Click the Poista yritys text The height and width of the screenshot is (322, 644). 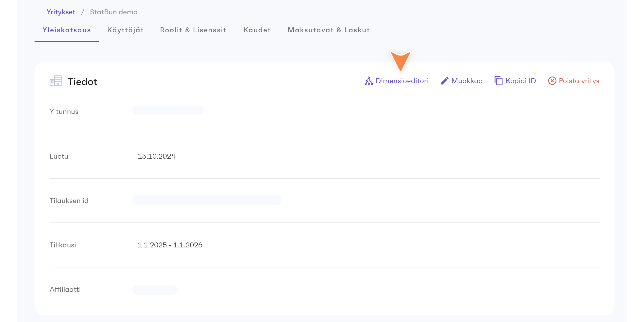click(579, 81)
